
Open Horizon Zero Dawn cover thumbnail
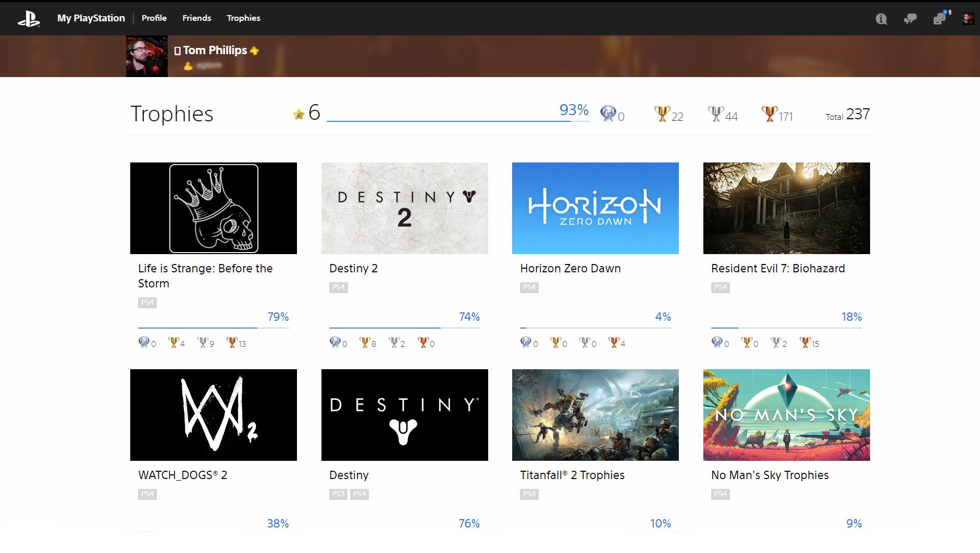click(x=596, y=208)
